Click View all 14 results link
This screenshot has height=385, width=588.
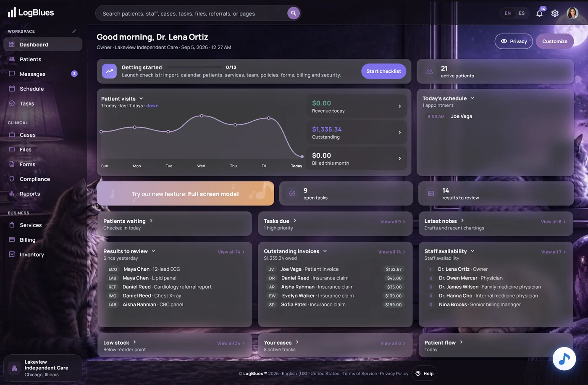(231, 252)
